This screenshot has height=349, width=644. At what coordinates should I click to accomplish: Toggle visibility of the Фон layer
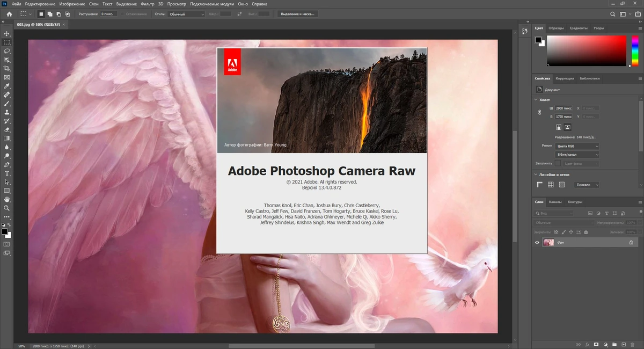537,243
